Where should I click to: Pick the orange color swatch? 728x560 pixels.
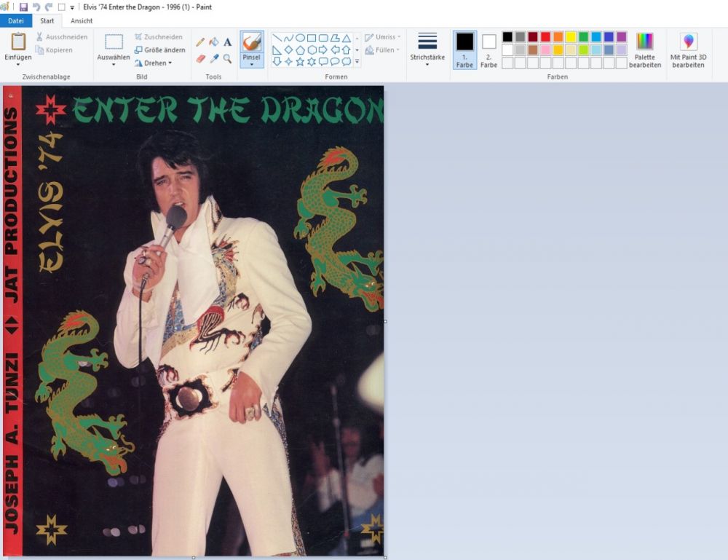click(x=558, y=36)
